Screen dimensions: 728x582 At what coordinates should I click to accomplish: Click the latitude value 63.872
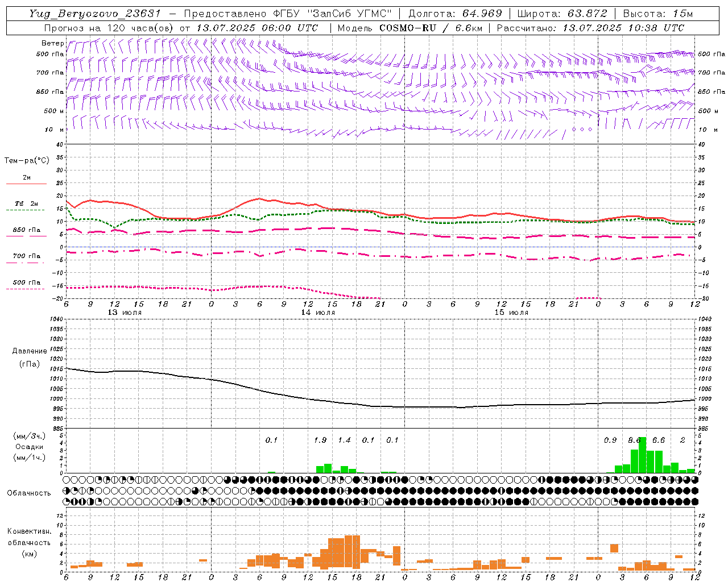pyautogui.click(x=588, y=14)
